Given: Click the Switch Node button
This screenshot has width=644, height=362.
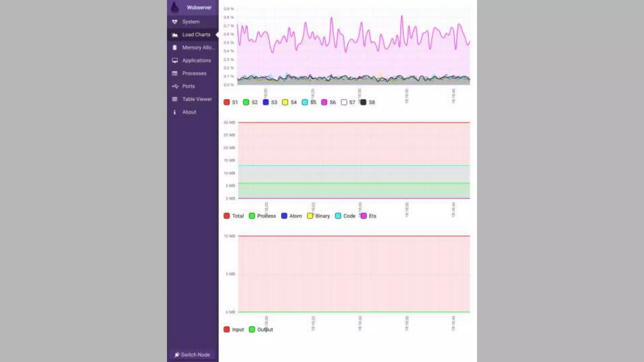Looking at the screenshot, I should point(192,354).
